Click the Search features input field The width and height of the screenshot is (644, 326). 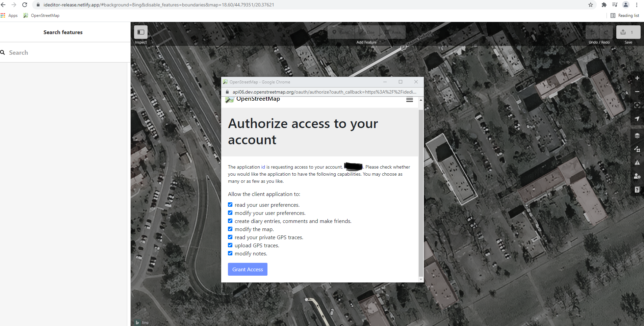coord(65,52)
